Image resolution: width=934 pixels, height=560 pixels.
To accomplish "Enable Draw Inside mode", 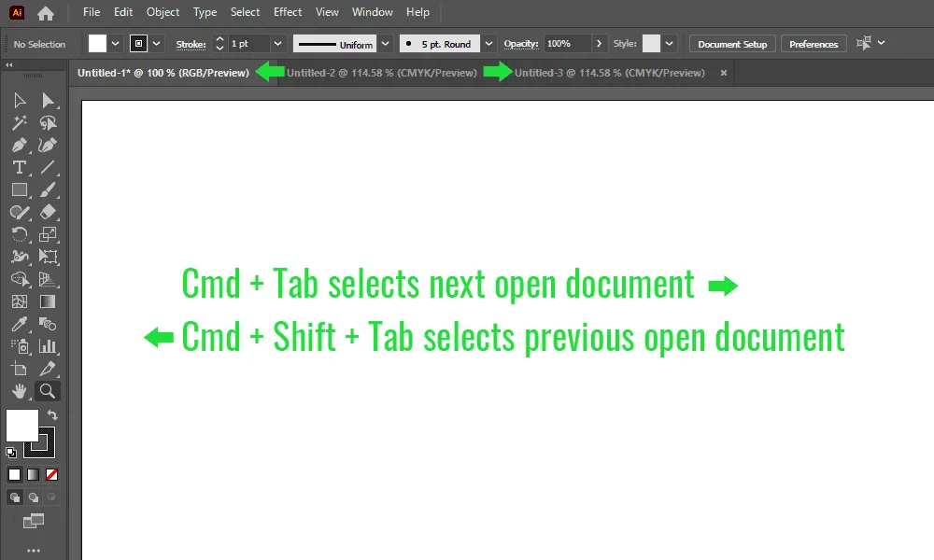I will coord(51,497).
